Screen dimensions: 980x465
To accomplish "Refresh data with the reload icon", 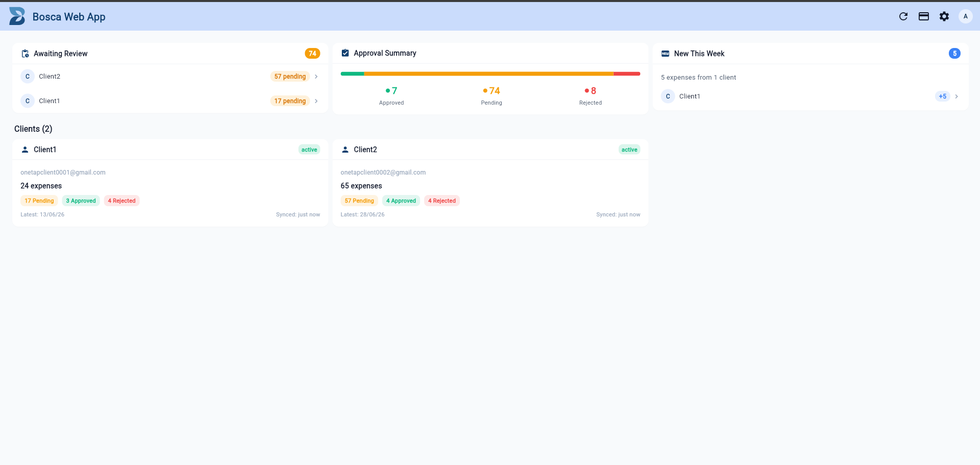I will [x=903, y=16].
